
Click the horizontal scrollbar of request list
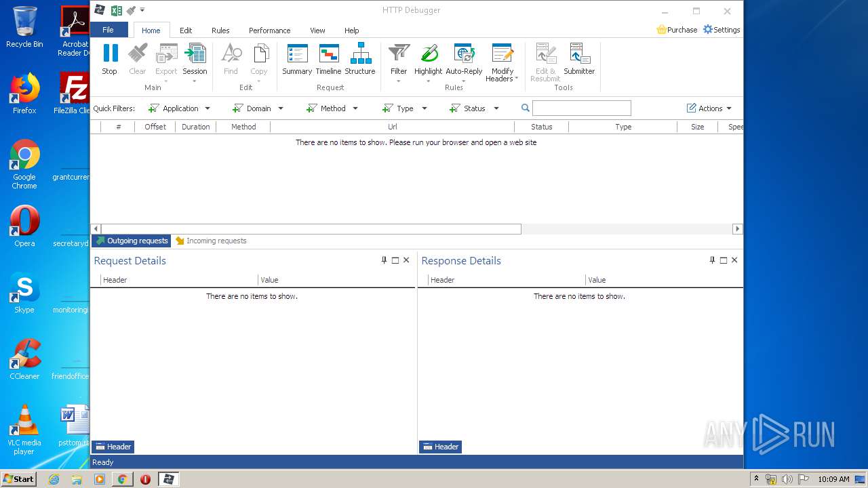tap(311, 229)
